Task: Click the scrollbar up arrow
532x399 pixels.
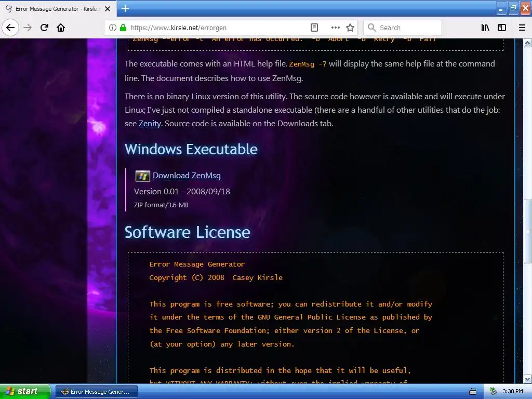Action: tap(528, 43)
